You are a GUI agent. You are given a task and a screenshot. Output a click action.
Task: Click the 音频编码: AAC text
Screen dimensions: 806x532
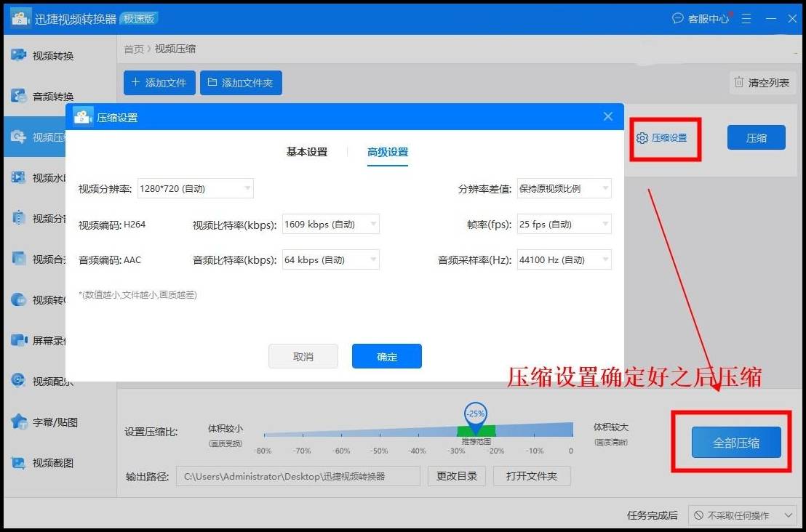110,260
